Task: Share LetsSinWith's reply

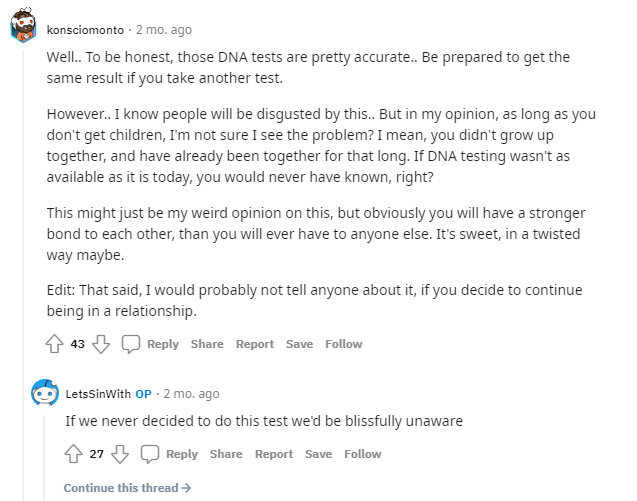Action: (226, 454)
